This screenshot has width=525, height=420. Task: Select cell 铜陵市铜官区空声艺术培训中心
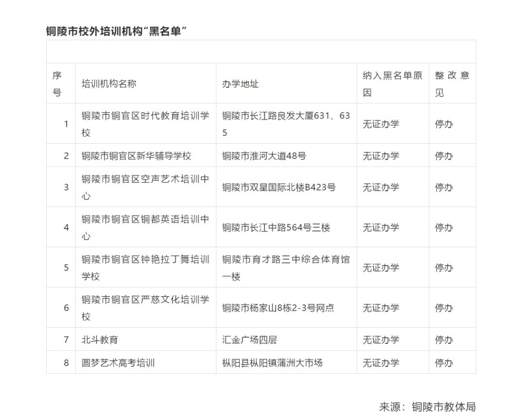[x=146, y=187]
